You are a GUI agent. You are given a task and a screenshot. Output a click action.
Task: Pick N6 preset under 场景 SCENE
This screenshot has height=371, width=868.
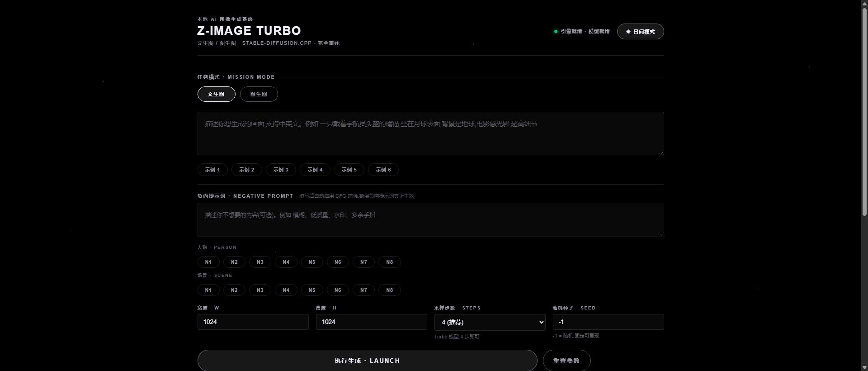(338, 290)
